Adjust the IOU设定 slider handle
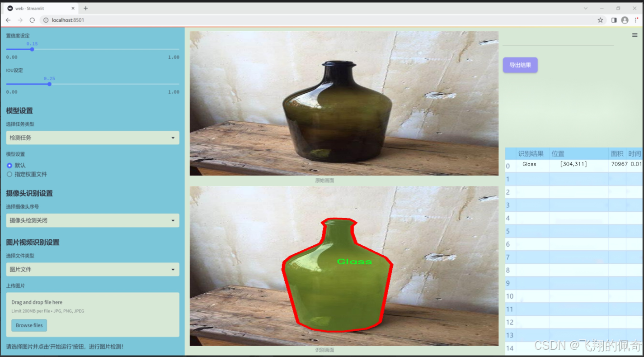The image size is (644, 357). pos(49,84)
